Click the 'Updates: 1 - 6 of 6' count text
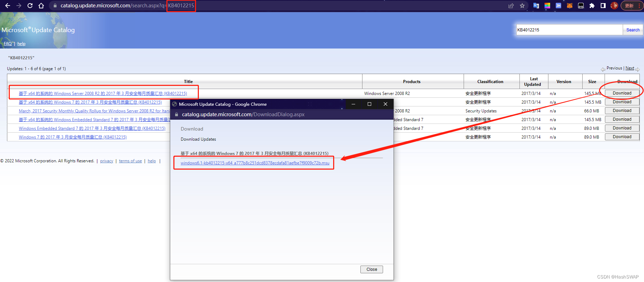 click(x=36, y=69)
